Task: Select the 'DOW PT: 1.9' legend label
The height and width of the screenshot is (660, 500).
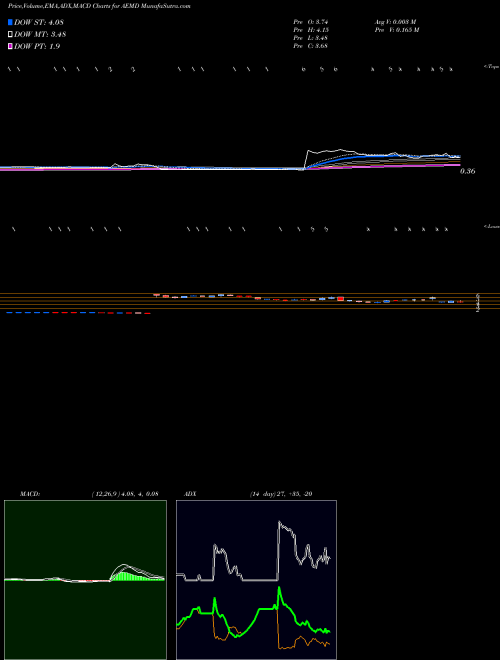Action: (x=37, y=46)
